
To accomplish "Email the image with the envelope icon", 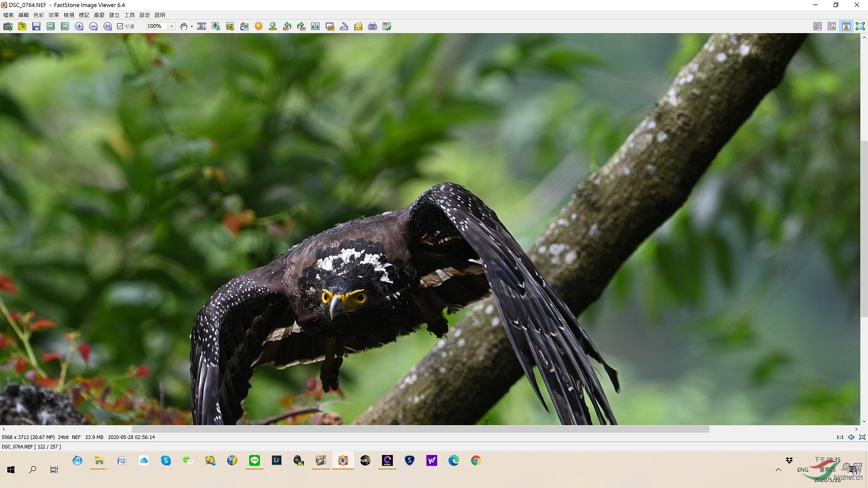I will pyautogui.click(x=359, y=26).
